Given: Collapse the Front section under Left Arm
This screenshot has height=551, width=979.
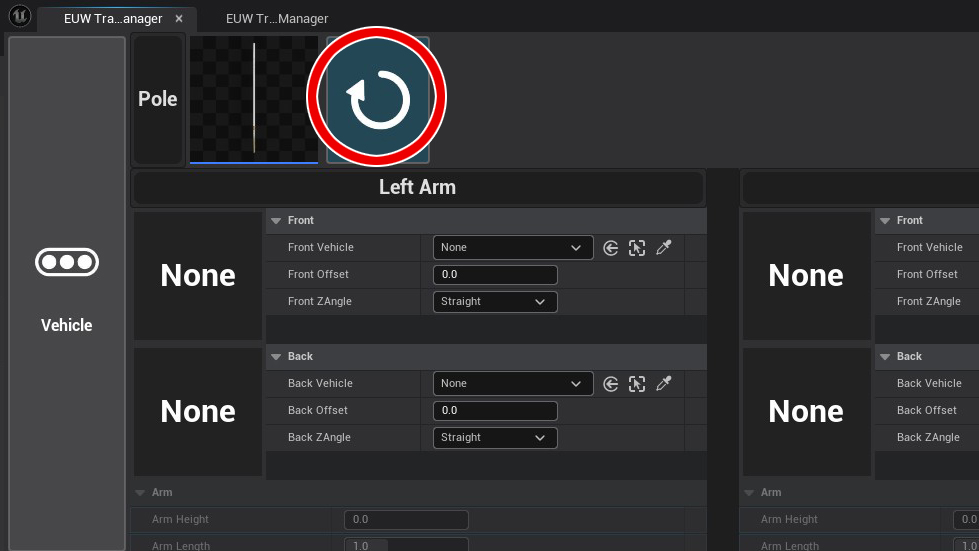Looking at the screenshot, I should pos(276,221).
